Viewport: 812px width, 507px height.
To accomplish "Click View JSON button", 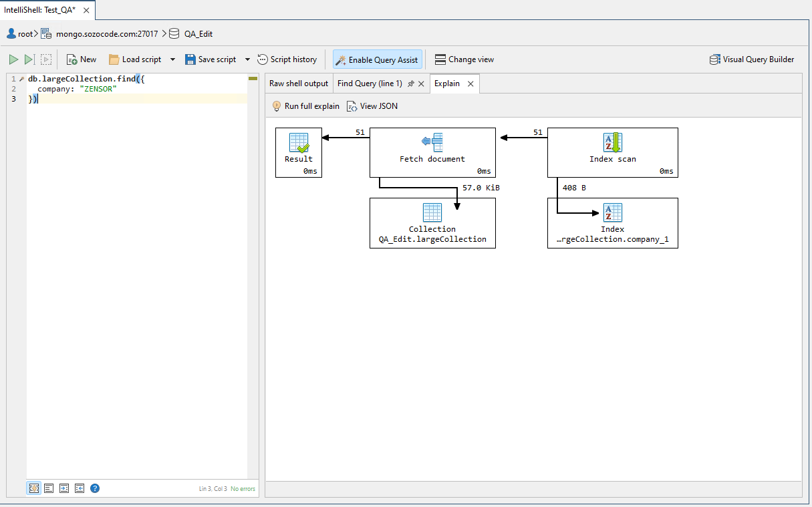I will pyautogui.click(x=372, y=106).
